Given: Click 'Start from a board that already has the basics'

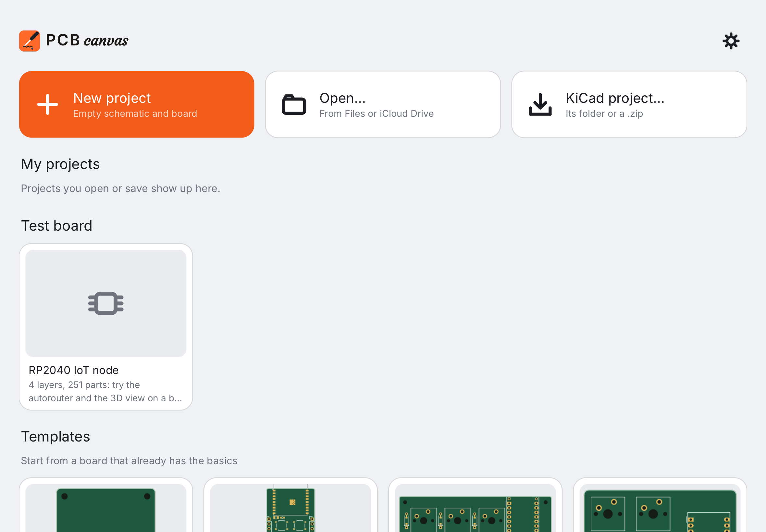Looking at the screenshot, I should click(129, 461).
